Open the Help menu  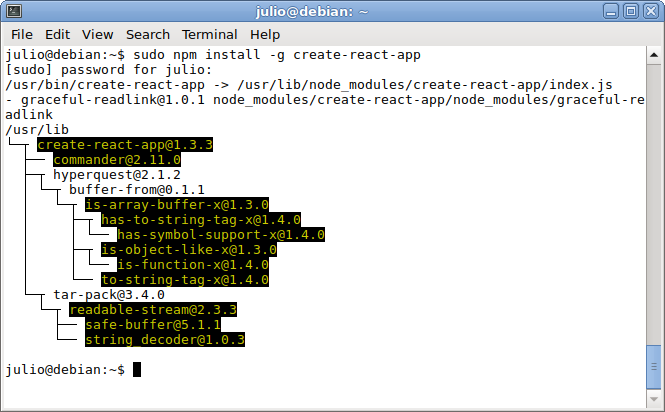pos(265,34)
